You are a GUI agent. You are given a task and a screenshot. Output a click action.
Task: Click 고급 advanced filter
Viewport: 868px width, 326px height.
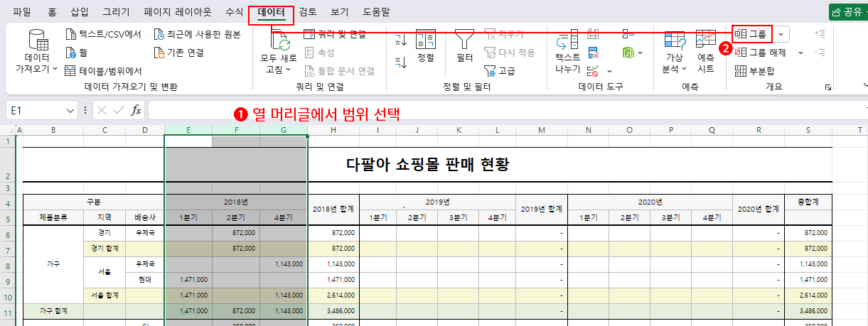(500, 70)
